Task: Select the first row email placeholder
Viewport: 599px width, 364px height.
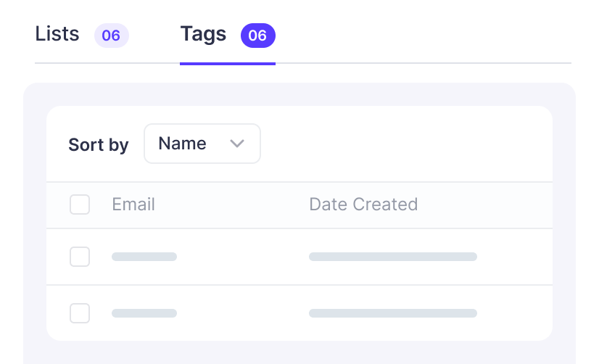Action: (x=144, y=257)
